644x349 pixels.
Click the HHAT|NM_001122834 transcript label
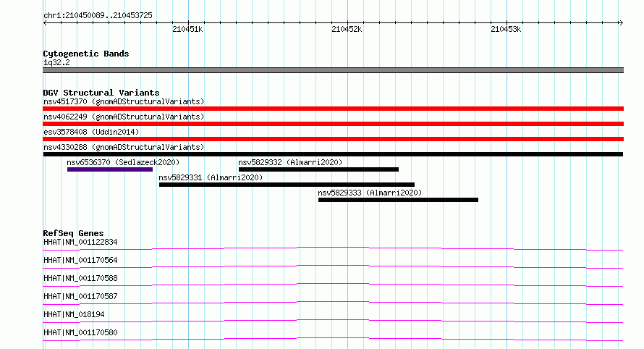pyautogui.click(x=80, y=242)
